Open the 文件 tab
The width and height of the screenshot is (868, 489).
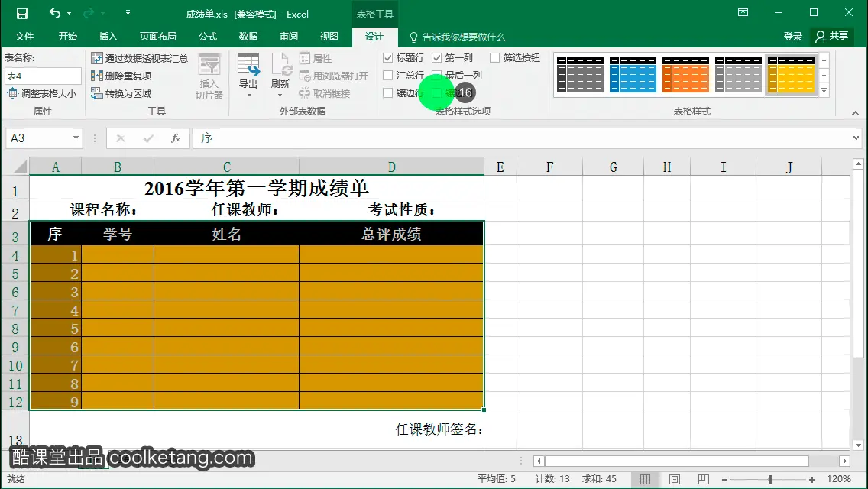[24, 37]
